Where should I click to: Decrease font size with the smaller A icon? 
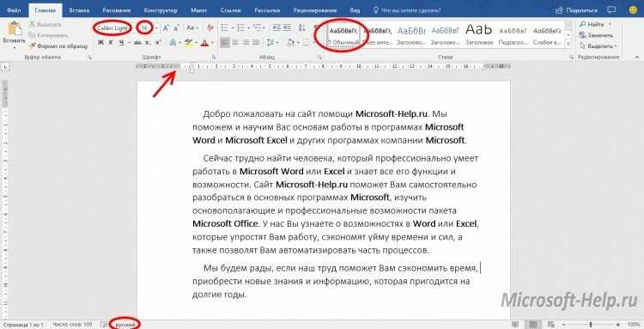[176, 28]
